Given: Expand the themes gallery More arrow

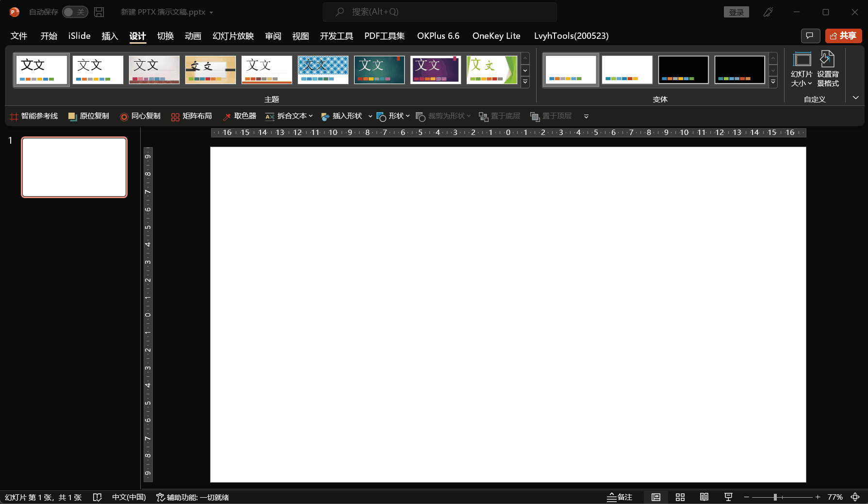Looking at the screenshot, I should click(x=525, y=82).
